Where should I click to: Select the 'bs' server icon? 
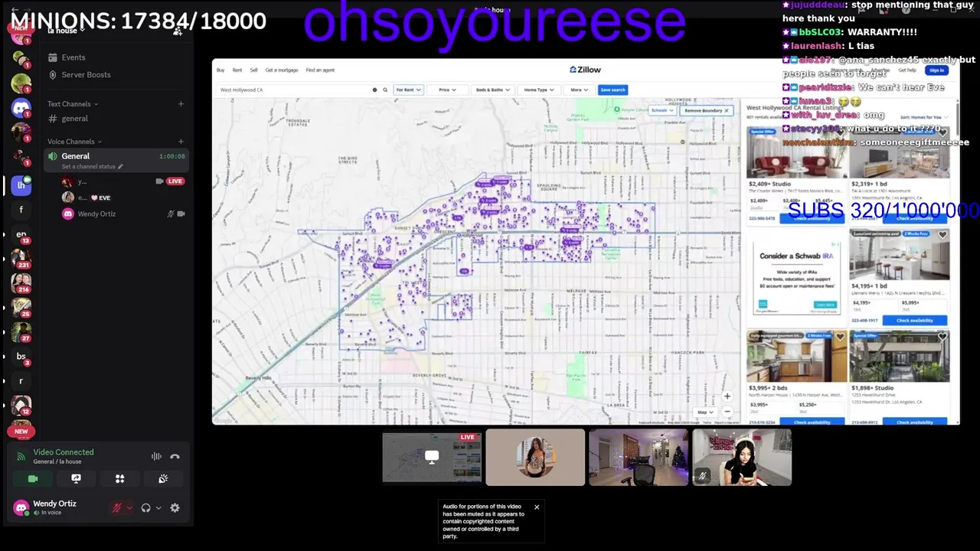[21, 356]
